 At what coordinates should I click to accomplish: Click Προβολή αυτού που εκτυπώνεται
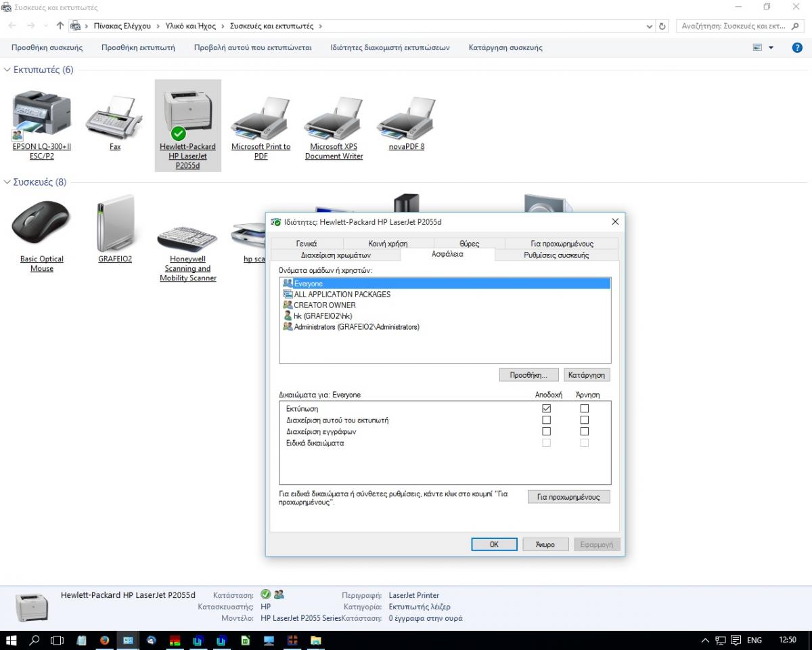252,47
